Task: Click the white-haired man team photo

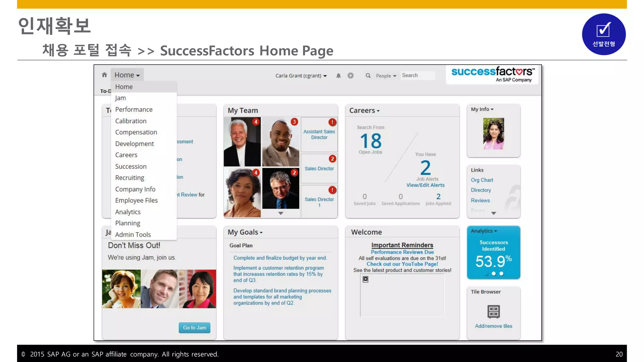Action: tap(242, 142)
